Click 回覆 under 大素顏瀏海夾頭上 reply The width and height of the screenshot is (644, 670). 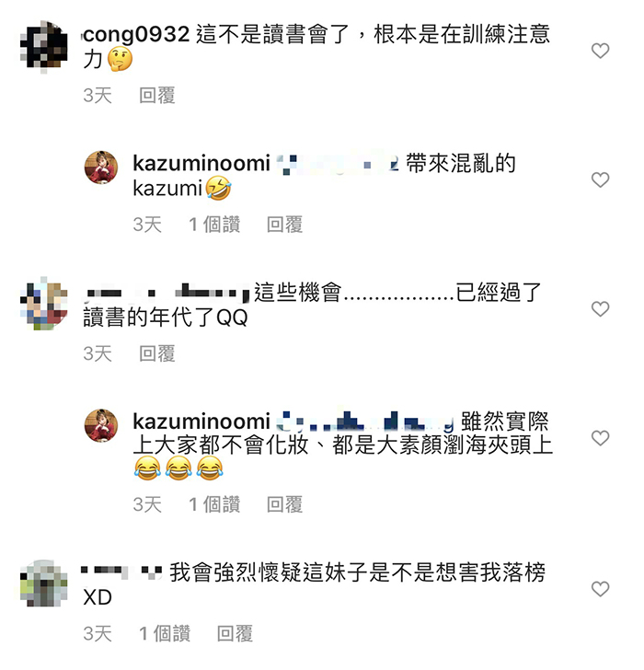click(x=284, y=504)
